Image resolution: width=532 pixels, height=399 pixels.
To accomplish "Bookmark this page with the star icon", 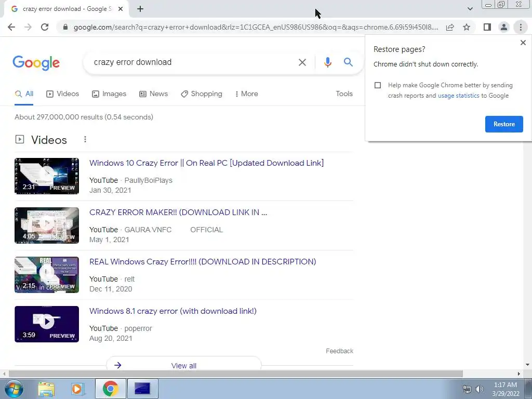I will pos(467,27).
